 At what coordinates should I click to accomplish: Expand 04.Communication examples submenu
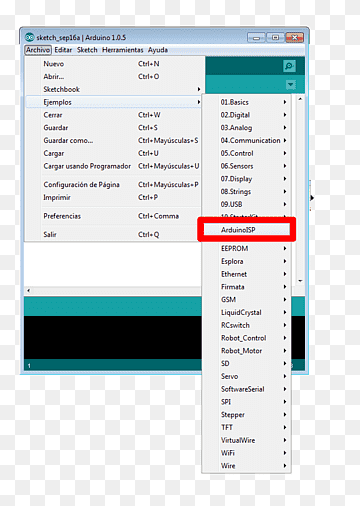tap(247, 140)
